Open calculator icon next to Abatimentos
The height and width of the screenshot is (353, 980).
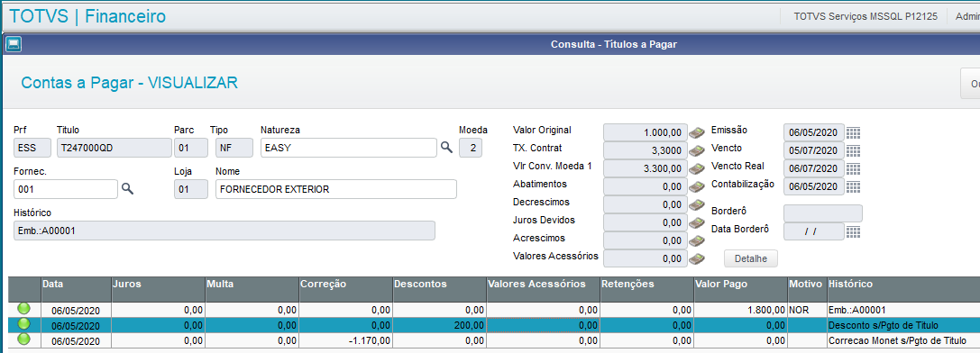tap(696, 186)
